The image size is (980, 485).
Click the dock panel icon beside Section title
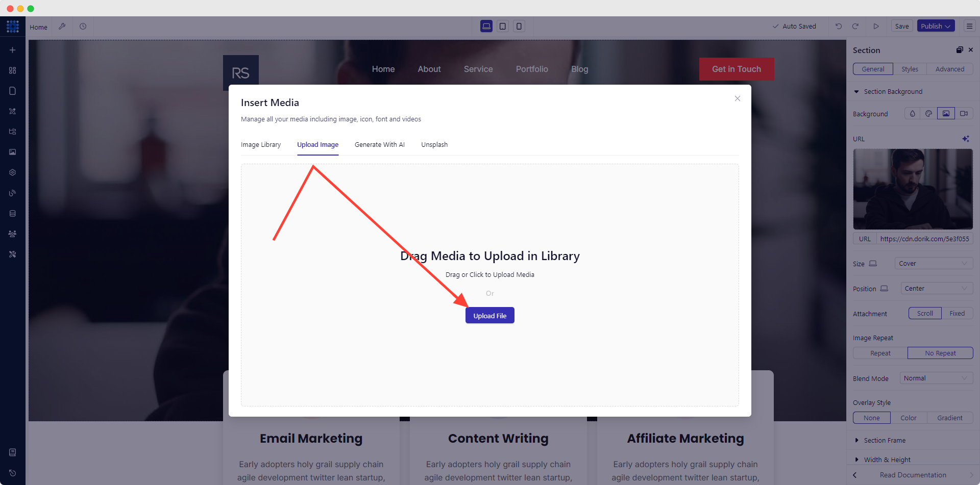click(960, 50)
